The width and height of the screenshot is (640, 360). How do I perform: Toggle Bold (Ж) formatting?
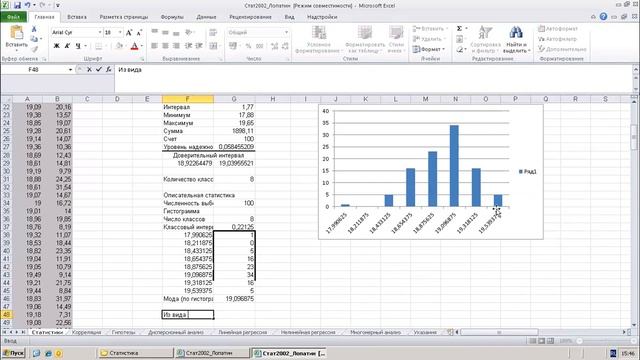tap(57, 46)
